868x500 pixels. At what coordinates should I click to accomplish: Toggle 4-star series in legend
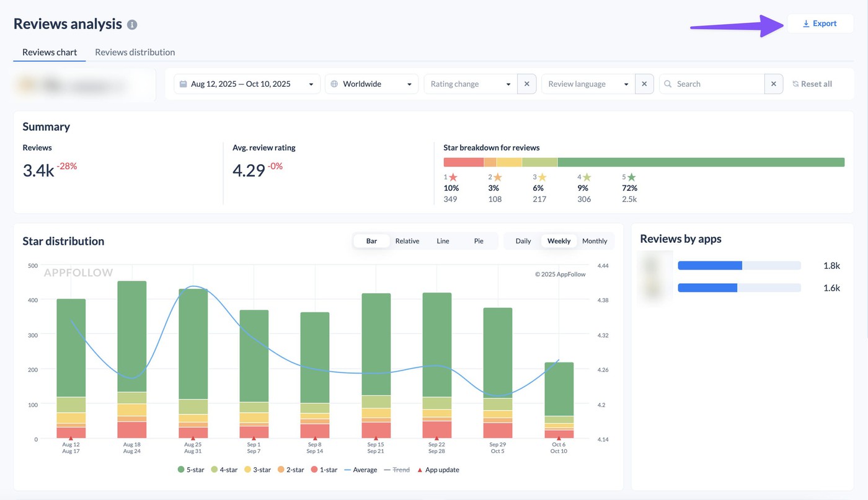tap(224, 470)
